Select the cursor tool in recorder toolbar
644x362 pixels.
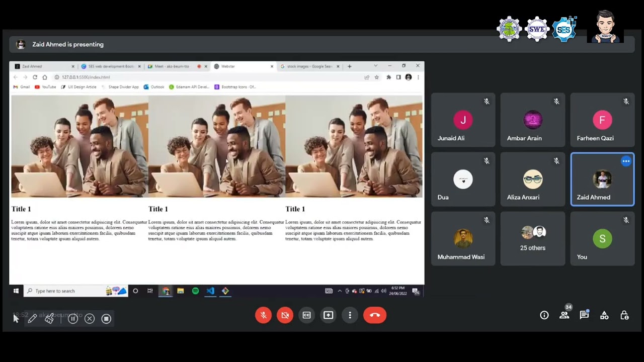tap(16, 318)
